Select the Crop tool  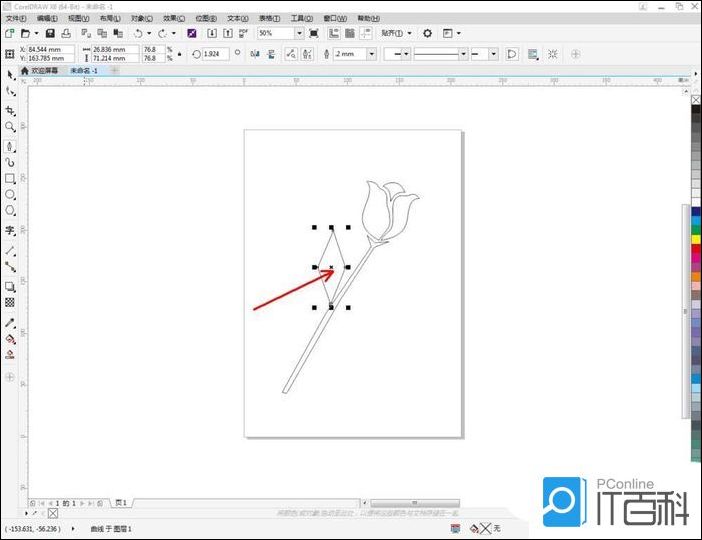(x=10, y=110)
